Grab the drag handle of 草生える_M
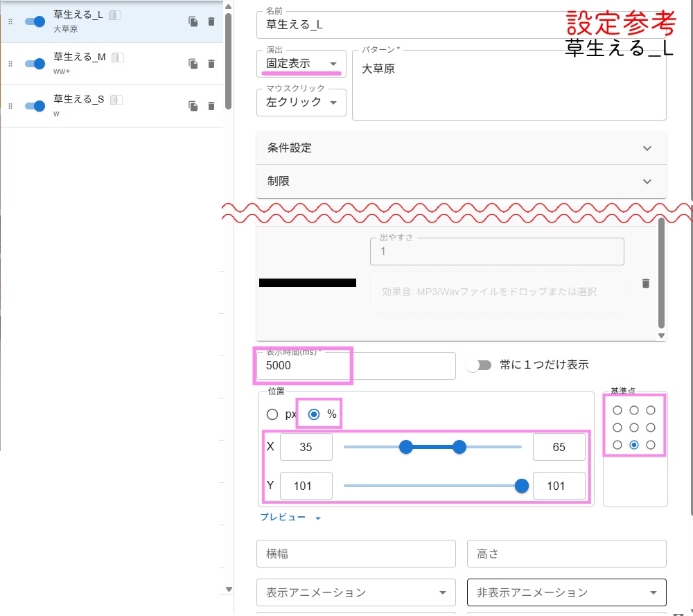The width and height of the screenshot is (693, 616). tap(10, 64)
